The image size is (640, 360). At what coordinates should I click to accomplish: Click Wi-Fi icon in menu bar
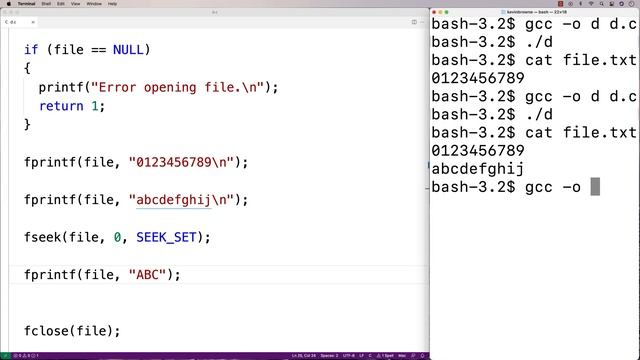tap(591, 4)
